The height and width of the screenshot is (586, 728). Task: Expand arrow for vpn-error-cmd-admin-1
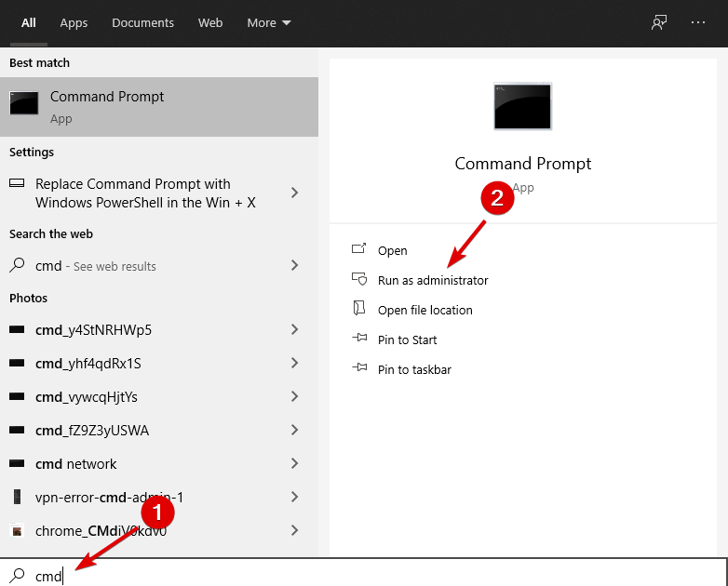point(294,497)
